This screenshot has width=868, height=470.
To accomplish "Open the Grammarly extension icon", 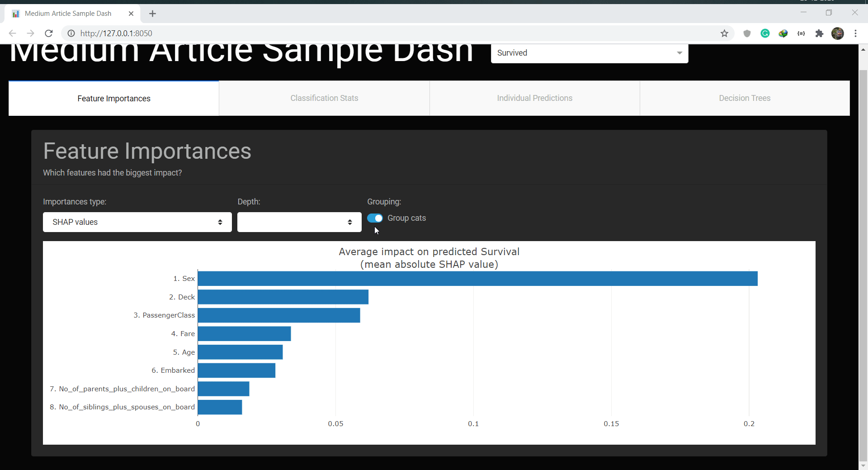I will tap(765, 33).
